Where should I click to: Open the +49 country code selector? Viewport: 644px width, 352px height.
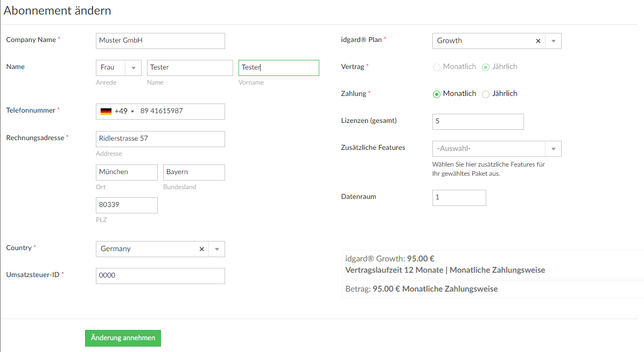[x=124, y=112]
